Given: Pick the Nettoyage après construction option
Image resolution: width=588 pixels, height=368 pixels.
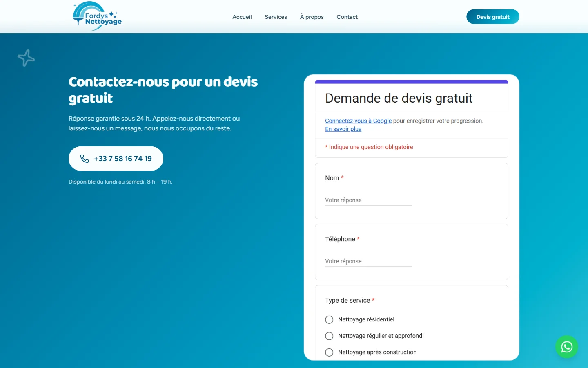Looking at the screenshot, I should (329, 352).
